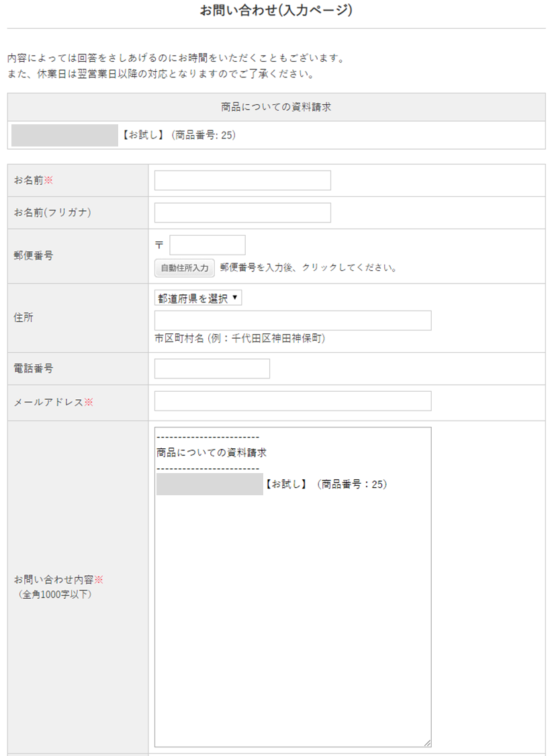Click the 市区町村名 address input field
Screen dimensions: 548x756
pos(293,321)
